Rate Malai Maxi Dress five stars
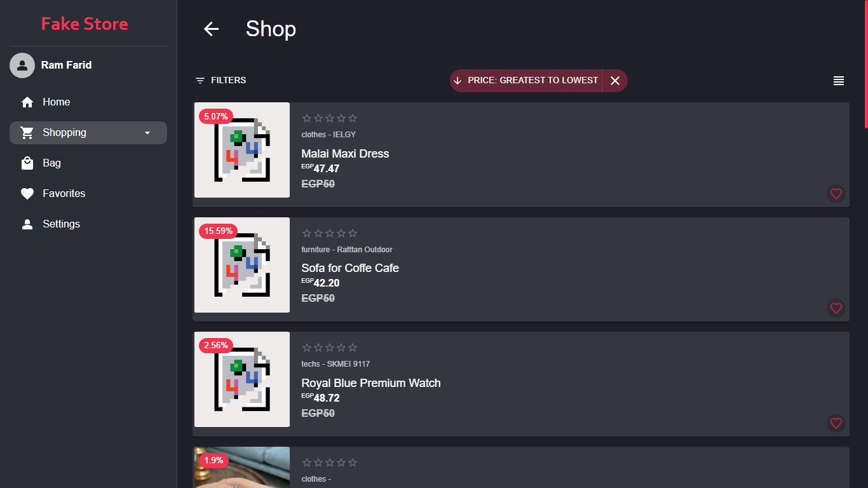868x488 pixels. pos(353,118)
